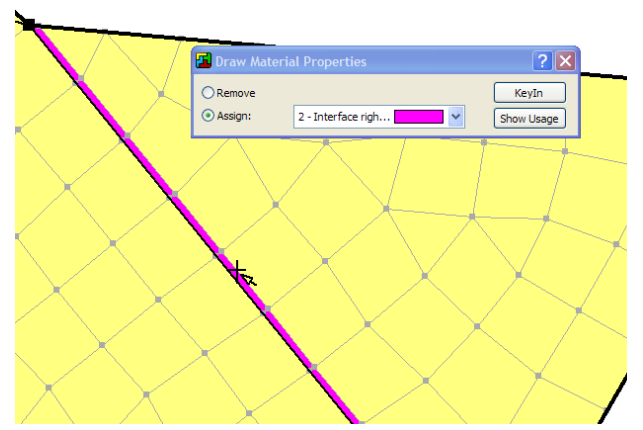
Task: Close the Draw Material Properties dialog
Action: tap(565, 61)
